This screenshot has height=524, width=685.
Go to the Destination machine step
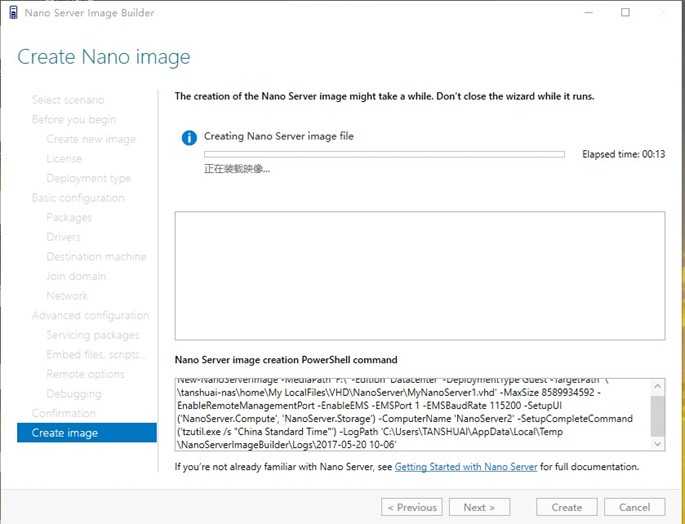pos(96,257)
